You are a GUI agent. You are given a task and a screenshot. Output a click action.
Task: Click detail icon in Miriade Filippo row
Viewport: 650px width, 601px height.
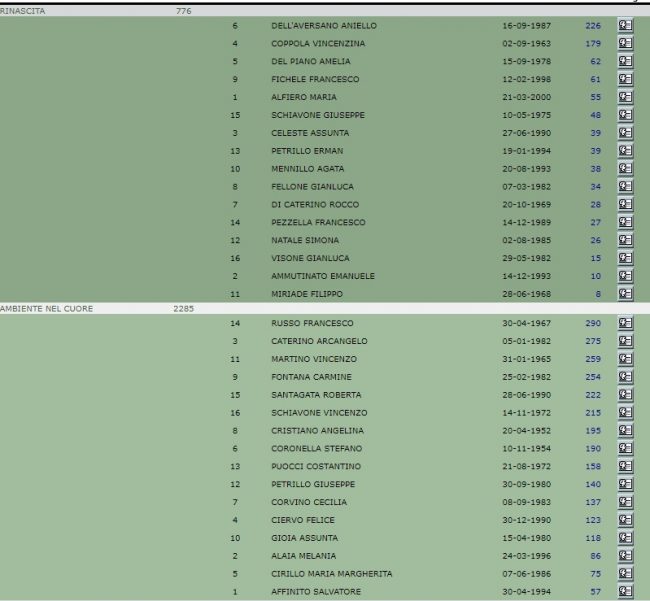pyautogui.click(x=625, y=294)
